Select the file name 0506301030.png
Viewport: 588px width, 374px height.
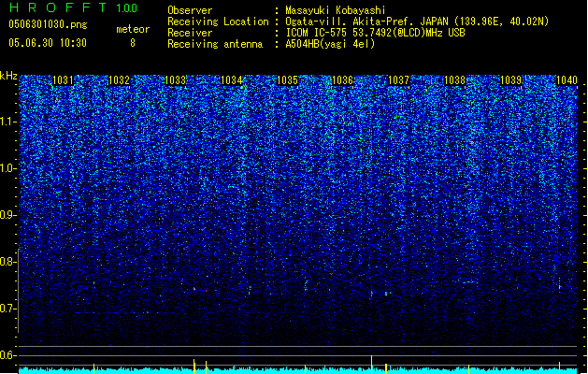click(x=48, y=24)
